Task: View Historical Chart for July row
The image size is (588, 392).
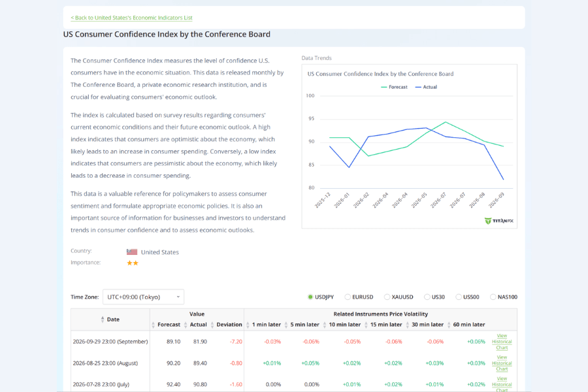Action: point(502,385)
